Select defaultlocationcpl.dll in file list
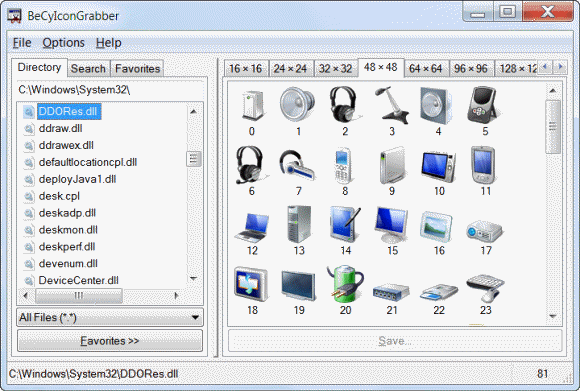The height and width of the screenshot is (391, 580). pyautogui.click(x=88, y=162)
